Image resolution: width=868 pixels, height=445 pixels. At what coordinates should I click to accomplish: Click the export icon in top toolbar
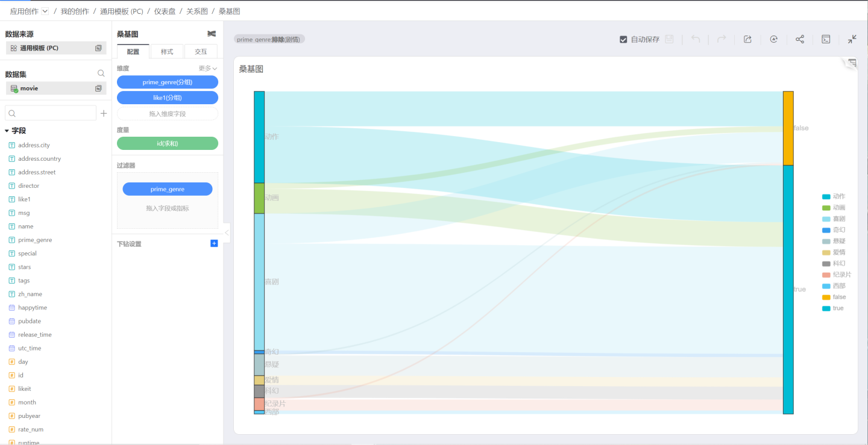747,39
